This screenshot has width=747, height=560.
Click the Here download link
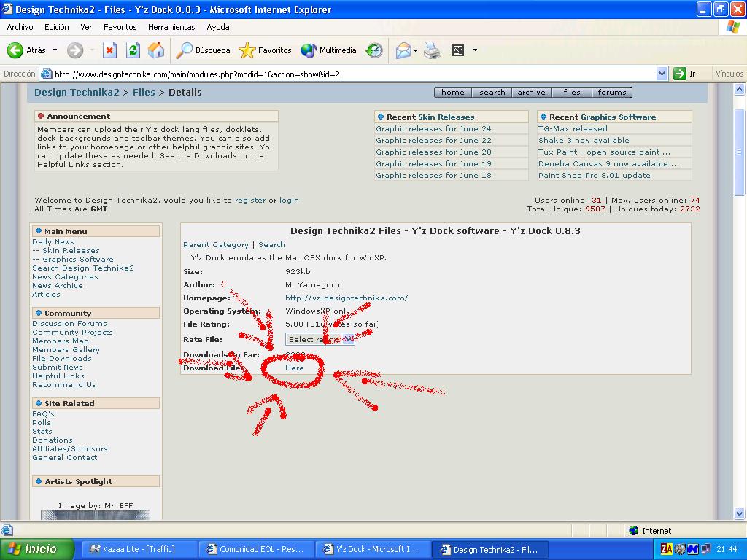pyautogui.click(x=295, y=367)
